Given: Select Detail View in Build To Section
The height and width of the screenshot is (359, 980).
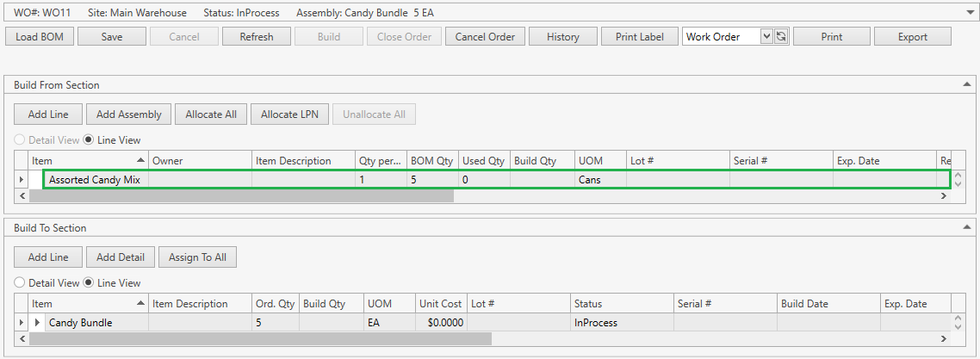Looking at the screenshot, I should [20, 283].
